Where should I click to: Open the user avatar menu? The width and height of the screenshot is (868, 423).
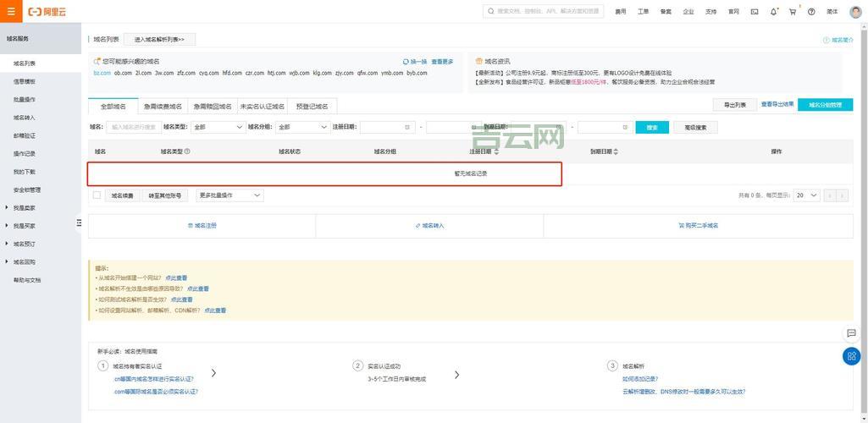(x=855, y=12)
